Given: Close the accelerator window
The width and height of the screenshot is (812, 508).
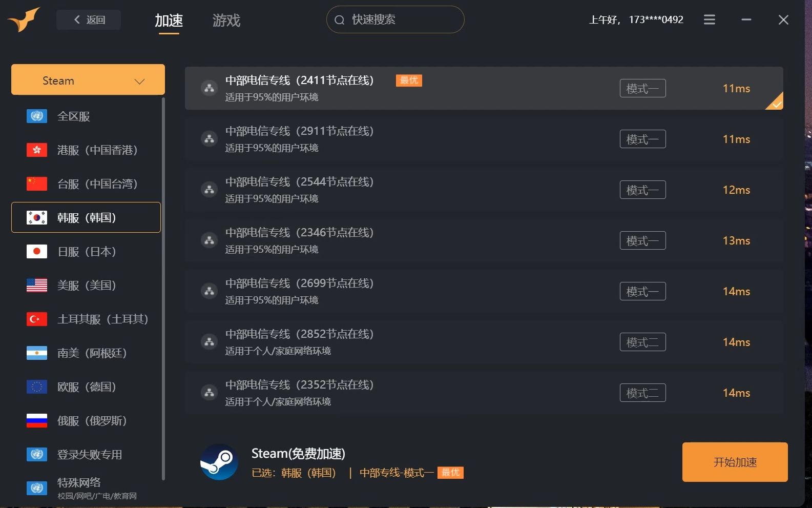Looking at the screenshot, I should point(783,19).
